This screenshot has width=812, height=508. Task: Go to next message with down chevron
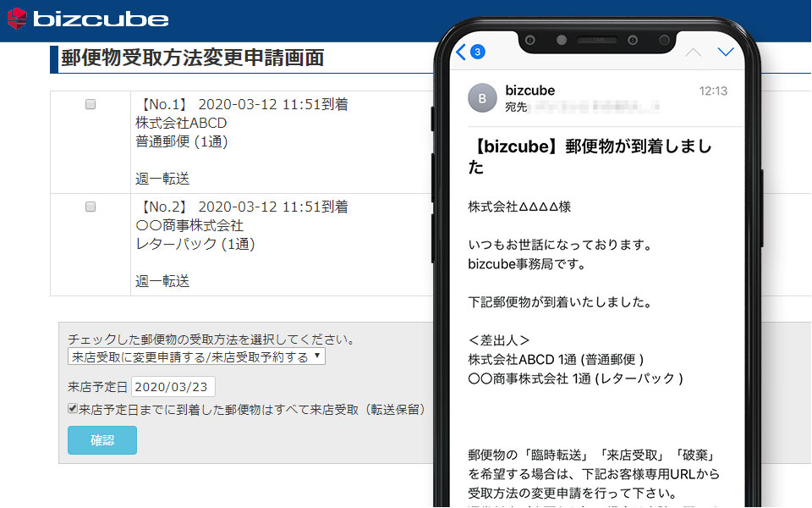pyautogui.click(x=726, y=52)
